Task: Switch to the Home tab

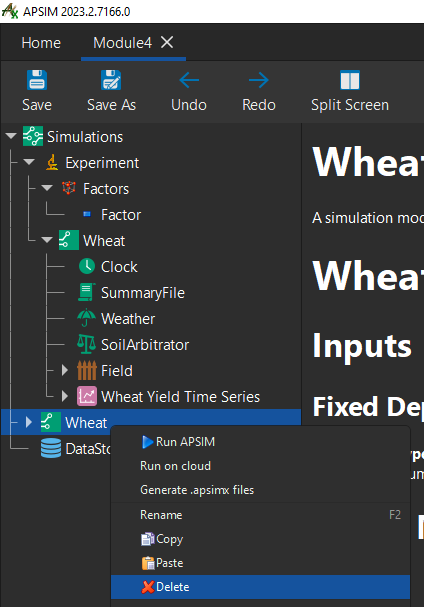Action: click(41, 43)
